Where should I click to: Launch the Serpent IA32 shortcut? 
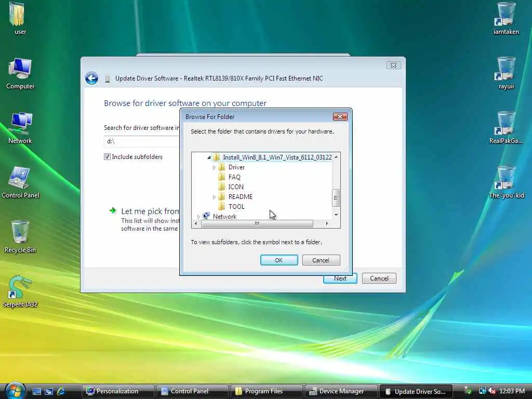coord(20,291)
